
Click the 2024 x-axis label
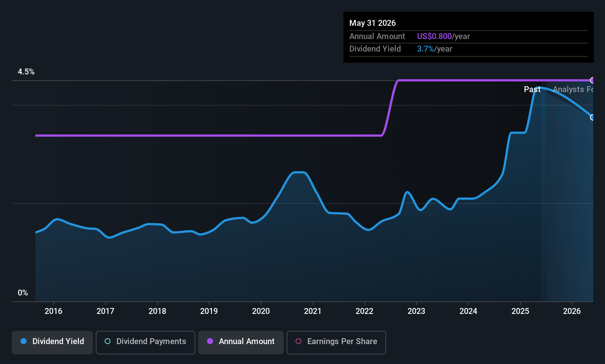coord(468,311)
